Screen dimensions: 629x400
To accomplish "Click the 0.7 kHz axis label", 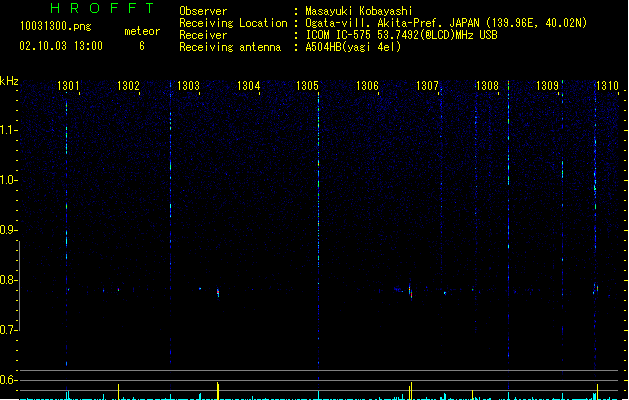I will tap(8, 330).
